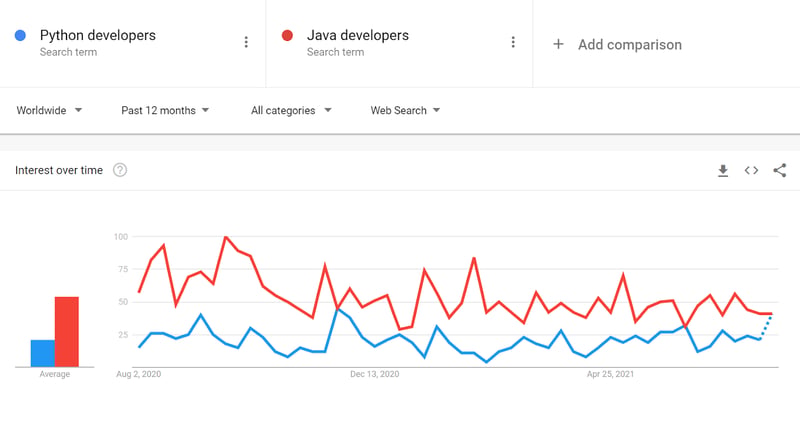Click the 50 value on the y-axis
Viewport: 800px width, 426px height.
pyautogui.click(x=123, y=302)
